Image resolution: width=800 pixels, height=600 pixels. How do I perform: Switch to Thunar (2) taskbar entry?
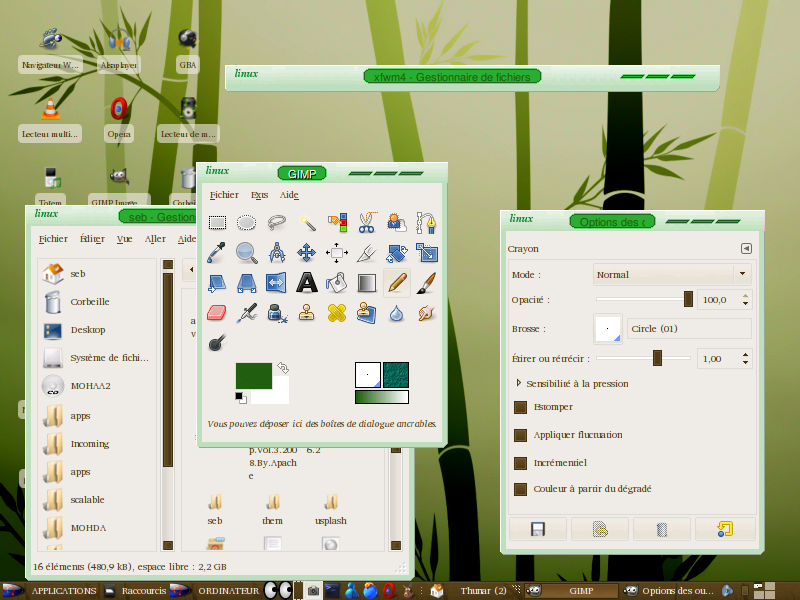pos(483,591)
